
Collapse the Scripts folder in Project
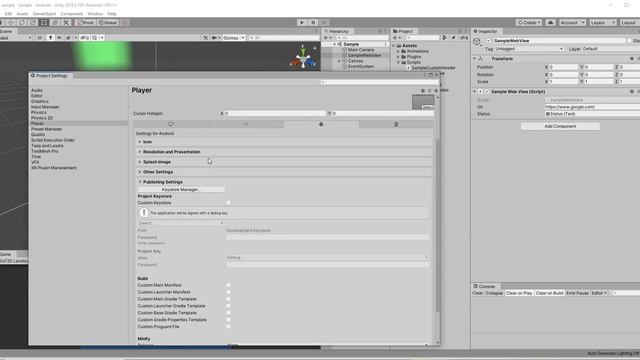[x=398, y=62]
